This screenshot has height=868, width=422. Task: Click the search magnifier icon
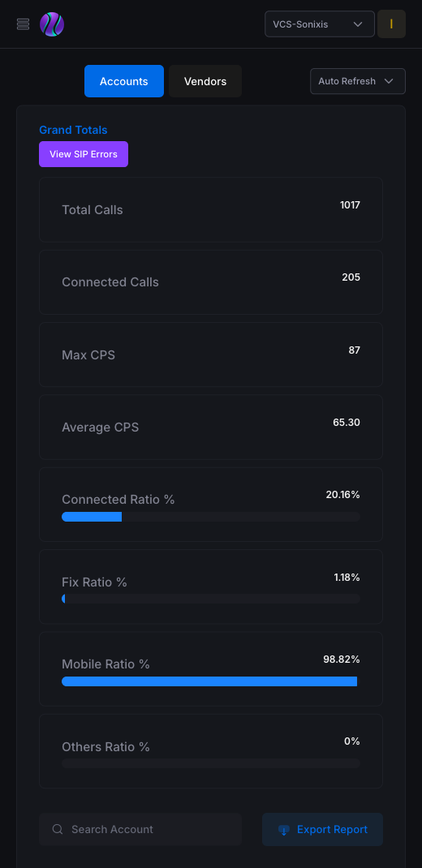click(x=57, y=829)
